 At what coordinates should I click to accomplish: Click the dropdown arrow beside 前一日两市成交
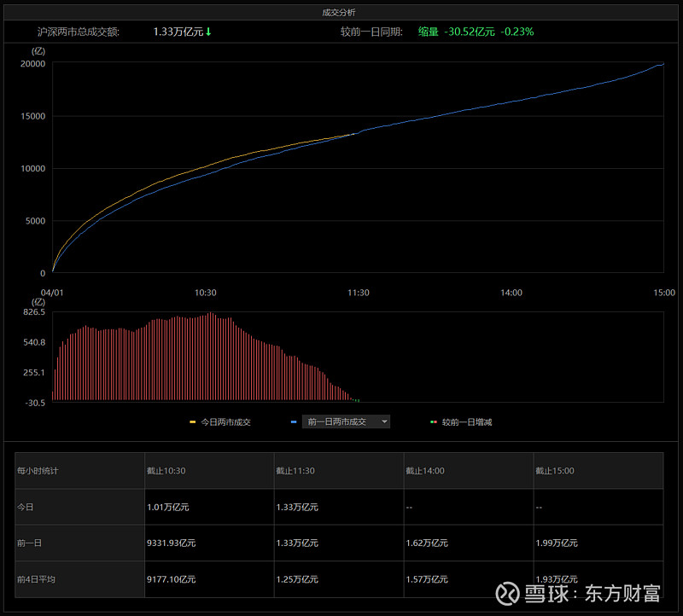coord(384,421)
